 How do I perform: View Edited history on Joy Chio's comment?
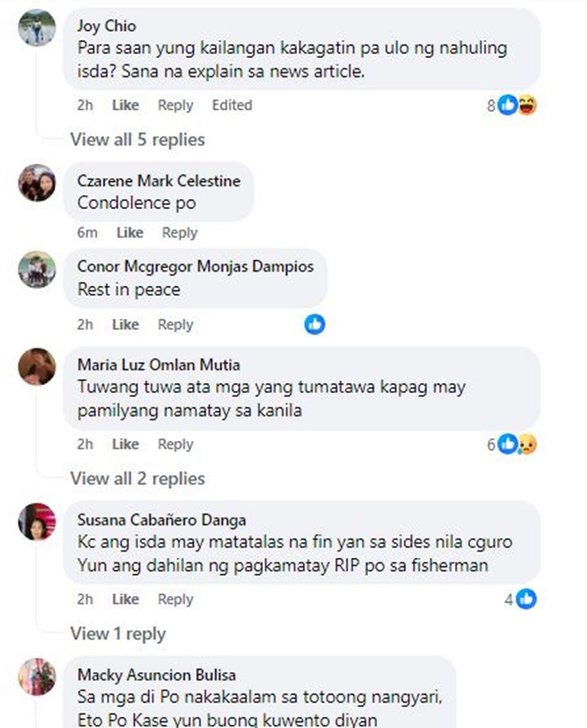coord(232,106)
